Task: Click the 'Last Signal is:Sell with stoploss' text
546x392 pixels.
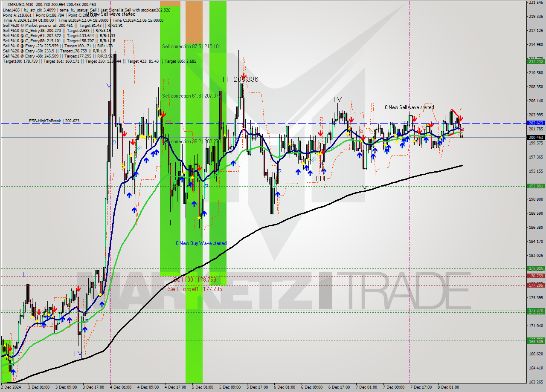Action: click(135, 10)
